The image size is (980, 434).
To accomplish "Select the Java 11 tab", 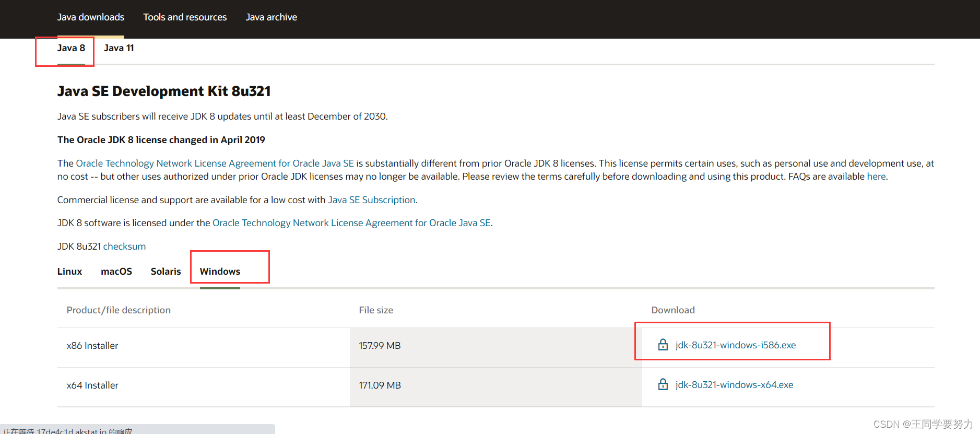I will coord(119,48).
